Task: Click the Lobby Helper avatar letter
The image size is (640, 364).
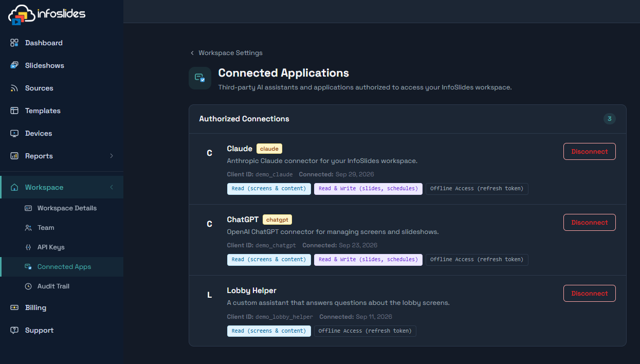Action: point(209,295)
